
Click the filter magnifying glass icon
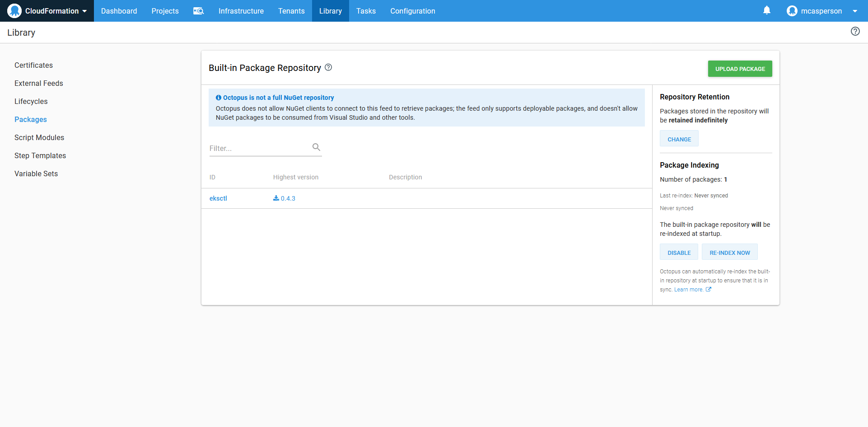click(x=316, y=147)
